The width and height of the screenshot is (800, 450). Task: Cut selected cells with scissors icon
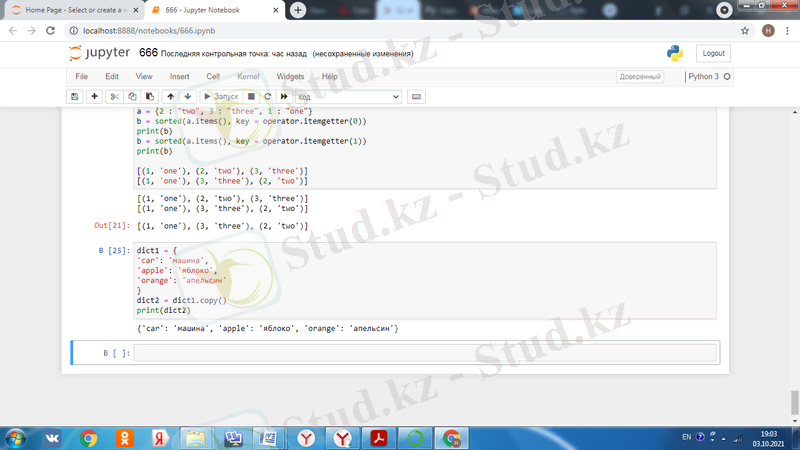114,96
